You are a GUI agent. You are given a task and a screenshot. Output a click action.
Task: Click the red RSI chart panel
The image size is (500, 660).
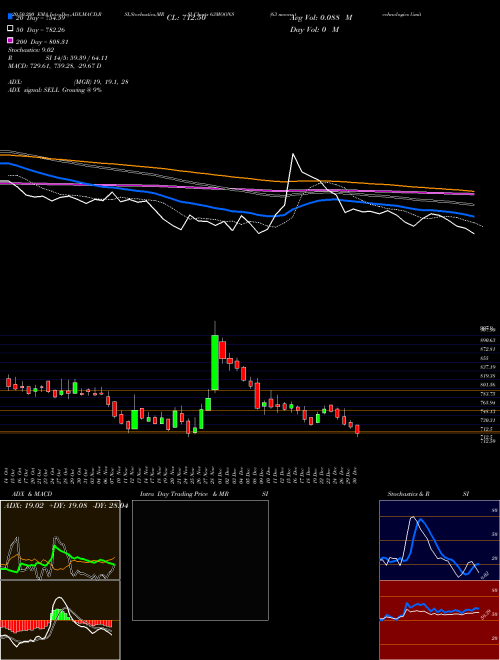439,620
